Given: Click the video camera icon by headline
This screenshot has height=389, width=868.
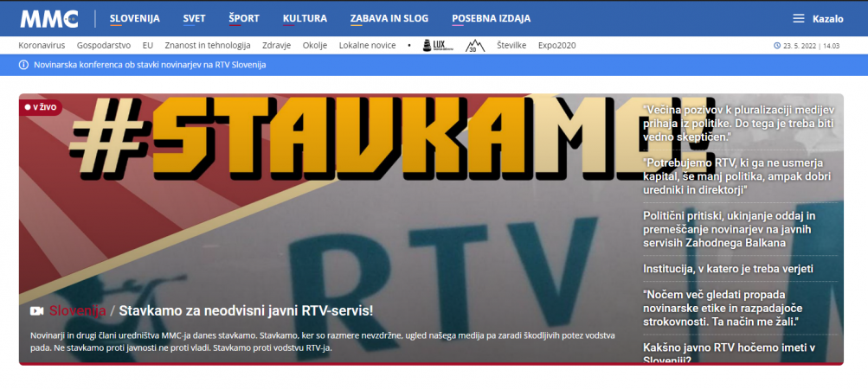Looking at the screenshot, I should click(x=36, y=311).
